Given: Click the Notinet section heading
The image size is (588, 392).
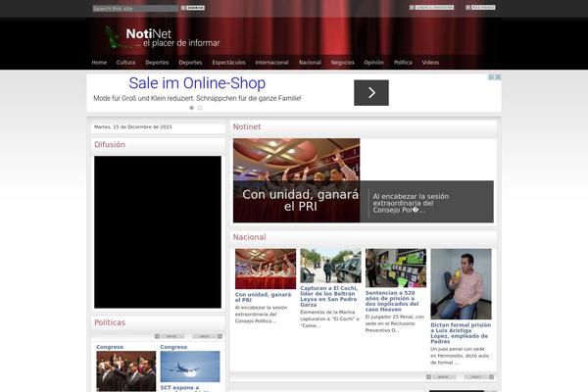Looking at the screenshot, I should click(247, 126).
